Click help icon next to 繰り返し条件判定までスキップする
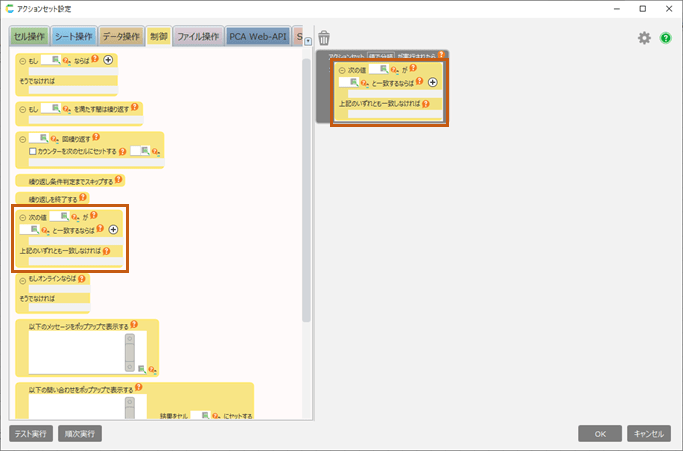This screenshot has height=451, width=683. click(119, 181)
